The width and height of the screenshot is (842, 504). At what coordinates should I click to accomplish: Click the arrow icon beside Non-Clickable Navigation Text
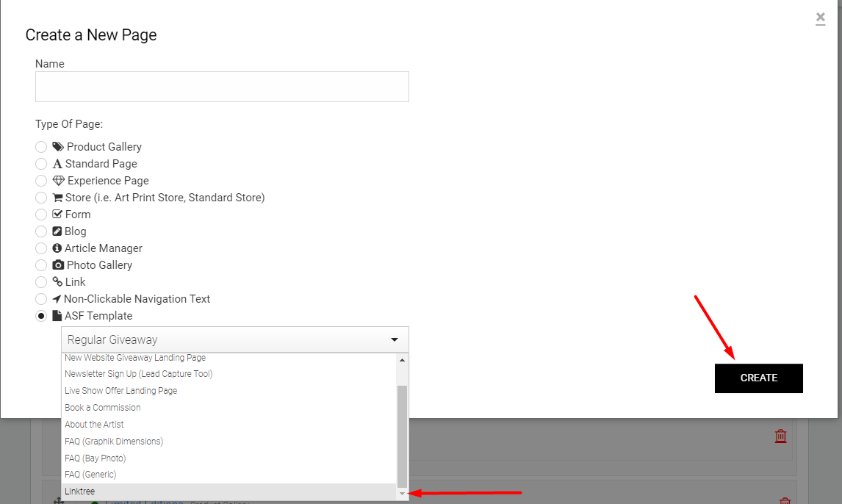[57, 299]
